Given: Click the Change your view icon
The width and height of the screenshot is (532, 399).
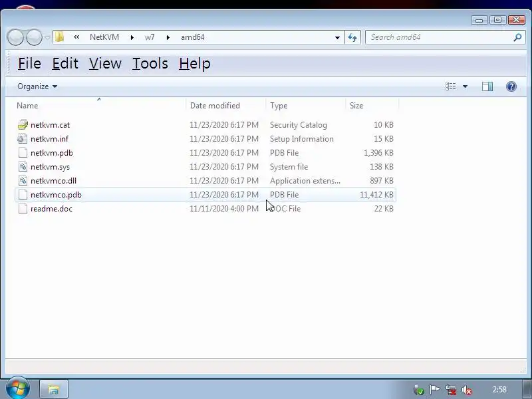Looking at the screenshot, I should (x=451, y=86).
